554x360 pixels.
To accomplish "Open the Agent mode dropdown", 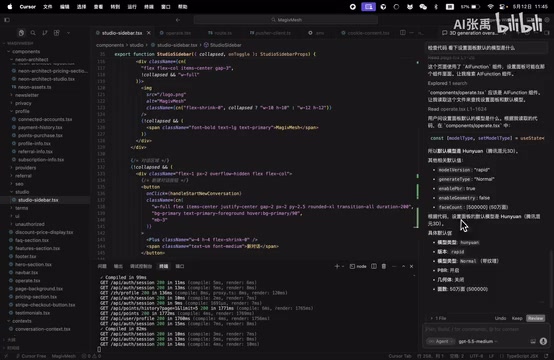I will (441, 341).
